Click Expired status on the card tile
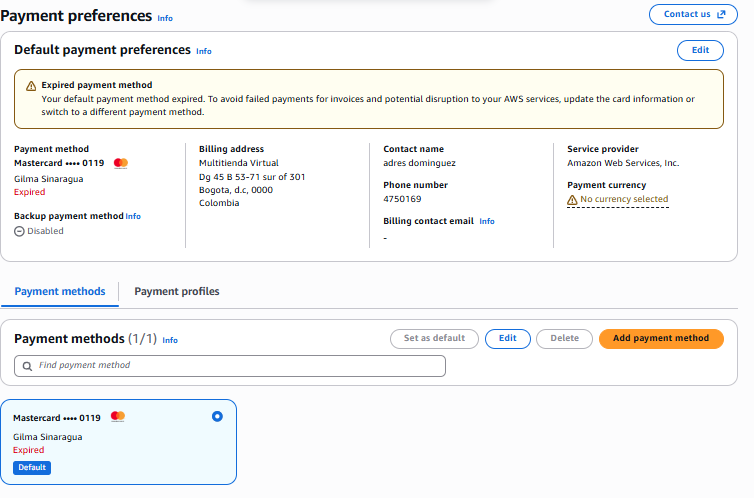Viewport: 754px width, 498px height. 28,450
